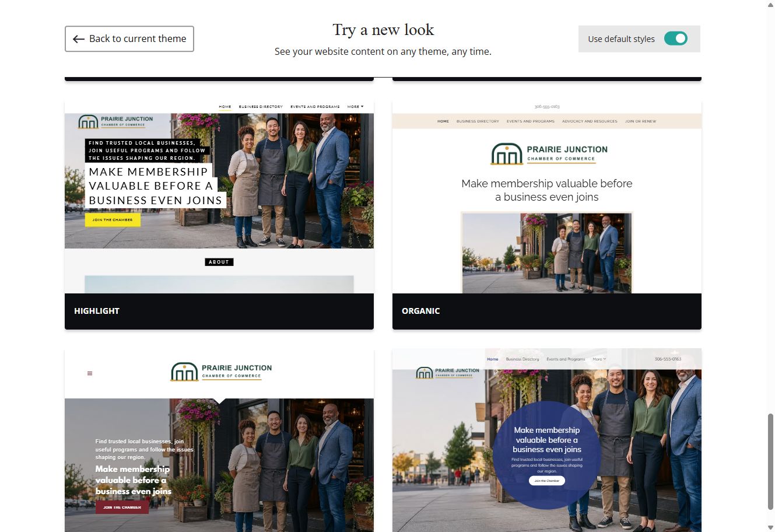Screen dimensions: 775x532
Task: Click Home in bottom-right theme navigation
Action: [493, 359]
